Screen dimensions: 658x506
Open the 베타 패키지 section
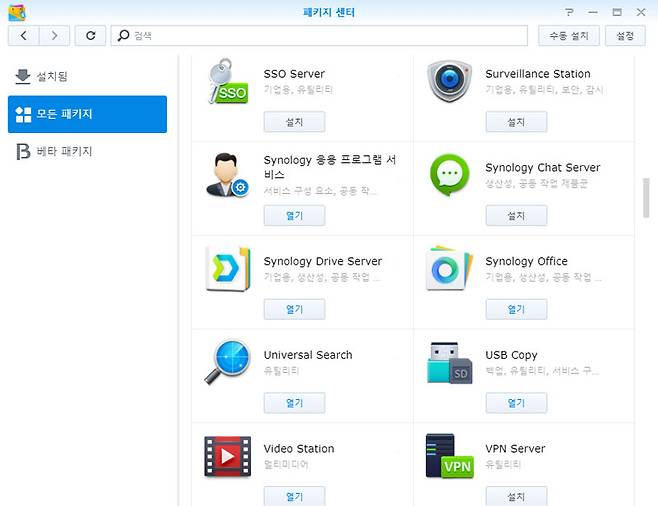[x=87, y=151]
